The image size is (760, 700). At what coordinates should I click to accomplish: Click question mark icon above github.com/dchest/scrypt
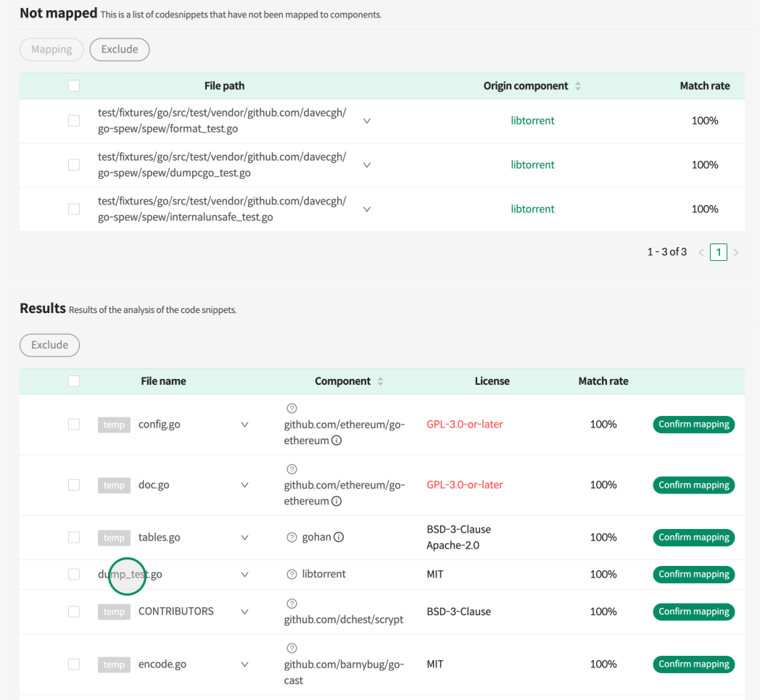pos(292,603)
